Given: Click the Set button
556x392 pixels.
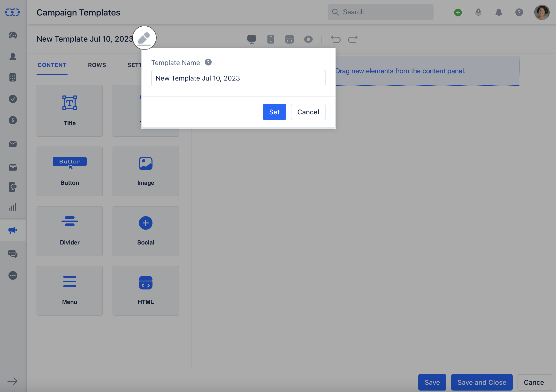Looking at the screenshot, I should point(274,112).
